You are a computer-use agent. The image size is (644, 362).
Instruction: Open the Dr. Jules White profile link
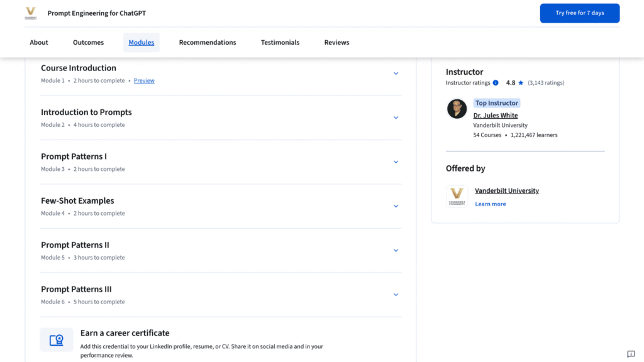[496, 116]
